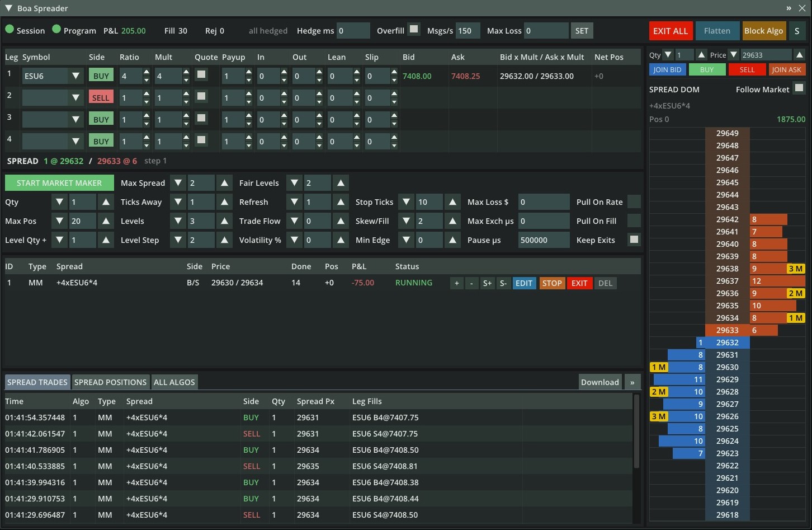Open the symbol dropdown for leg 4

(75, 142)
